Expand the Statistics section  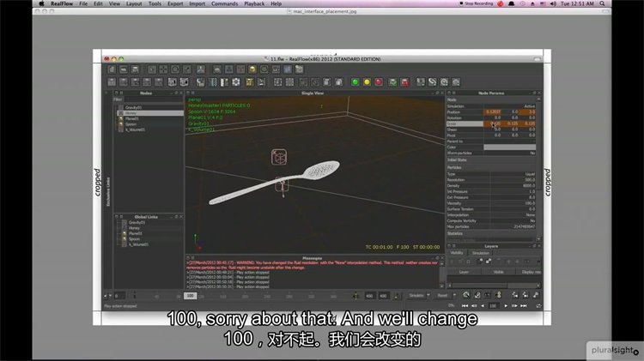(491, 233)
